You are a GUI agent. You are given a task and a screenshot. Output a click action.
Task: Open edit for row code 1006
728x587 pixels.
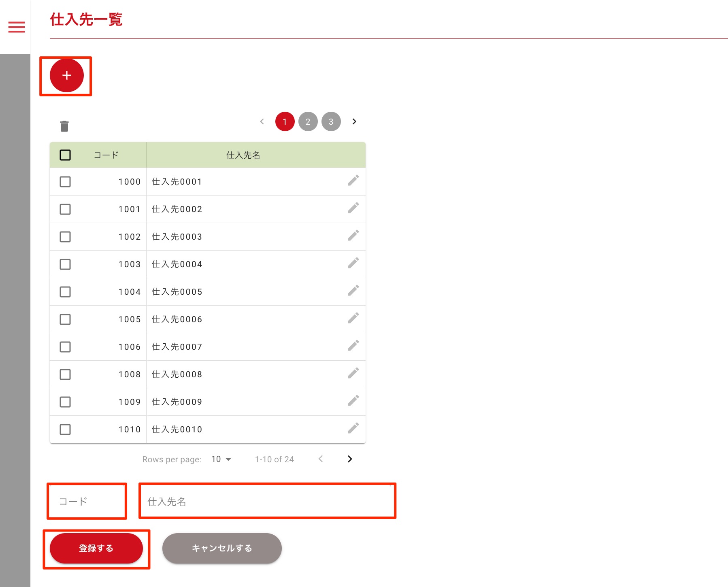tap(353, 346)
